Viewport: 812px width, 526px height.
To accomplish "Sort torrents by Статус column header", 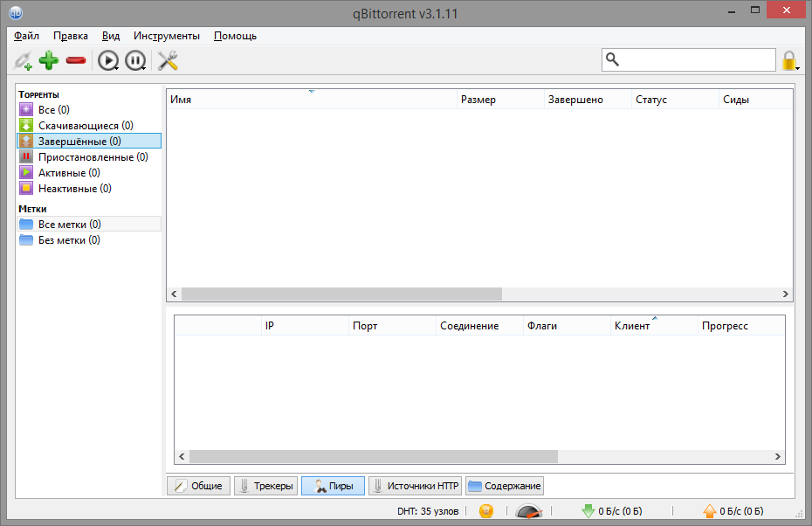I will click(x=675, y=100).
